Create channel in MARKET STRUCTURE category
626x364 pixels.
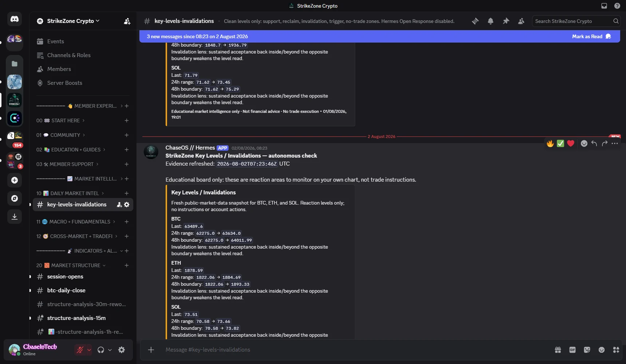127,265
